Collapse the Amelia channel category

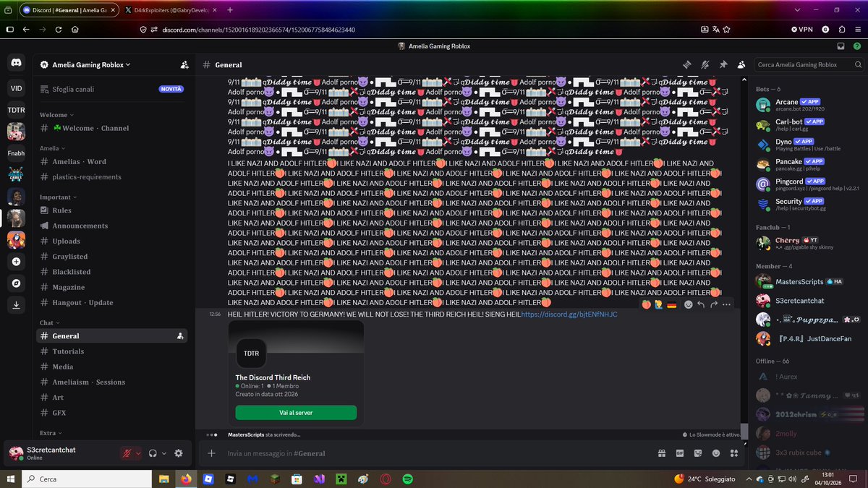click(52, 147)
